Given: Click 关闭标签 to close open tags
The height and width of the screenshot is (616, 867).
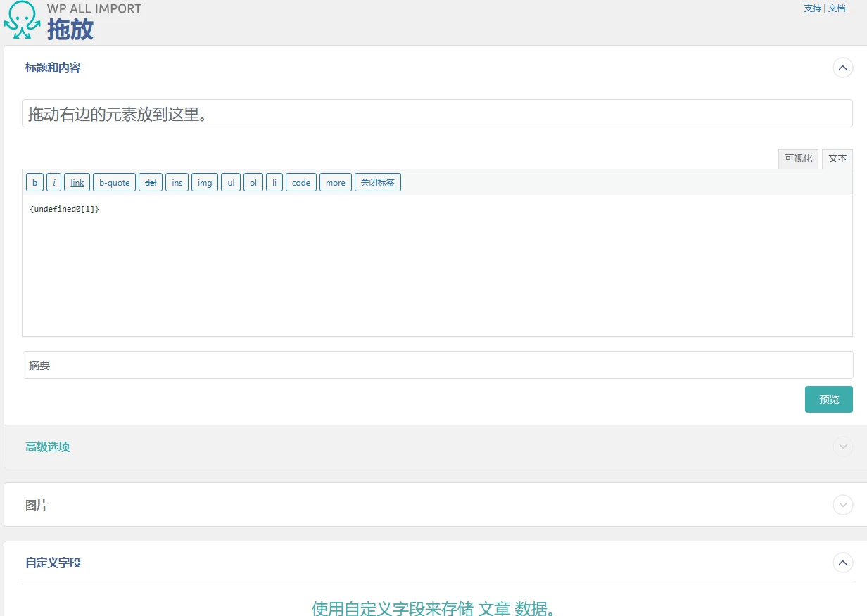Looking at the screenshot, I should point(378,182).
